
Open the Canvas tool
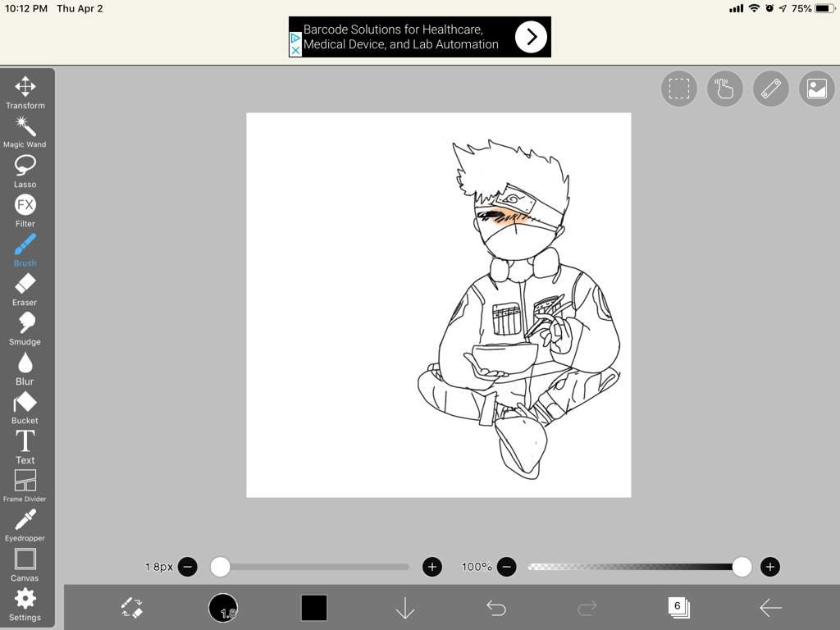coord(25,565)
